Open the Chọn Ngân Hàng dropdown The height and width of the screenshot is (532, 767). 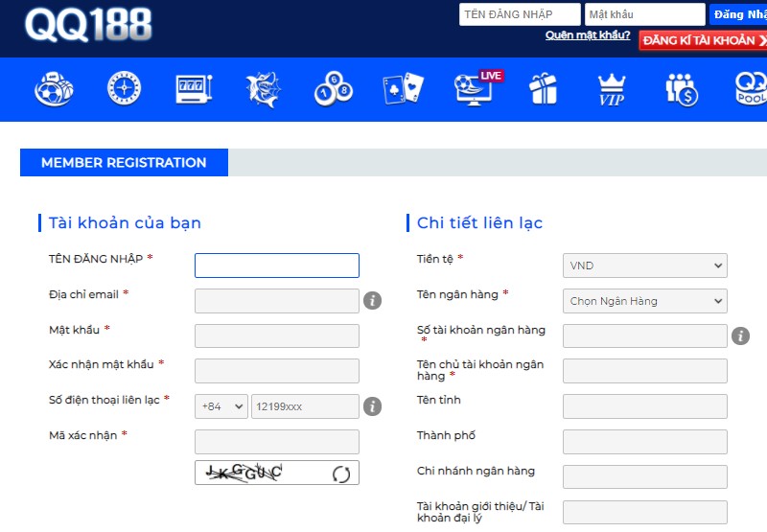[x=644, y=301]
